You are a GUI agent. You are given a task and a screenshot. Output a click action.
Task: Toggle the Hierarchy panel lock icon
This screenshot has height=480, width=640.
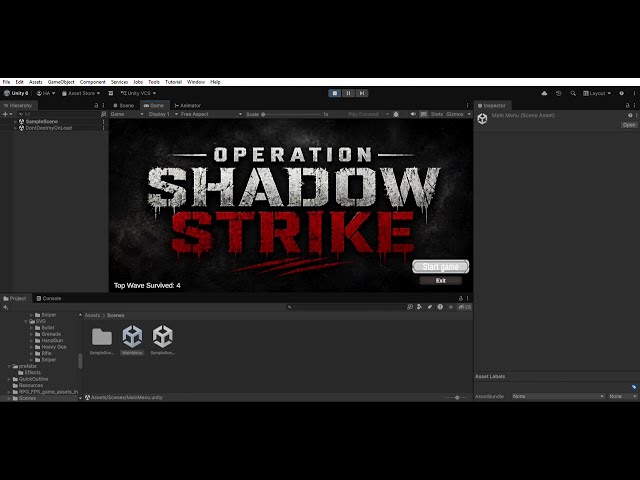click(96, 105)
